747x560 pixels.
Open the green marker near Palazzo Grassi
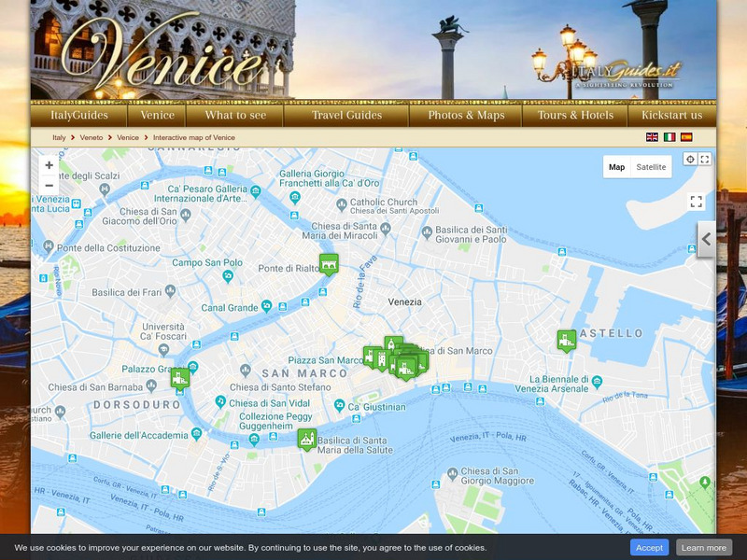[x=180, y=376]
